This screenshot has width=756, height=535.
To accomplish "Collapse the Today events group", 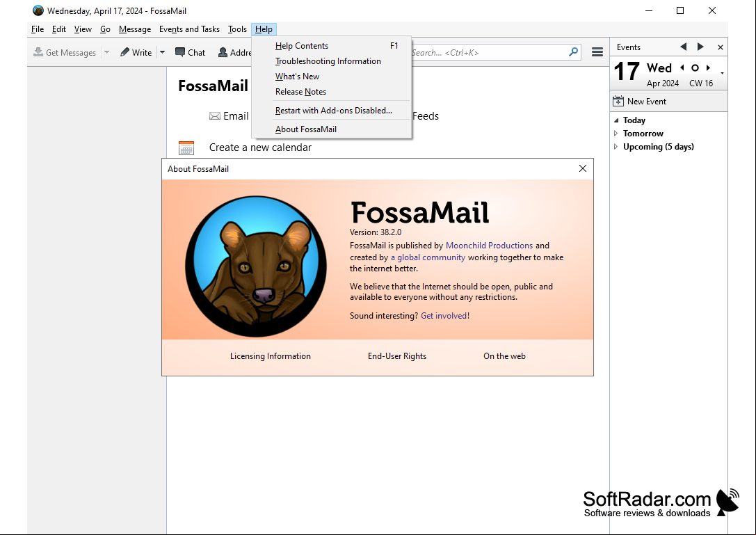I will pos(616,120).
